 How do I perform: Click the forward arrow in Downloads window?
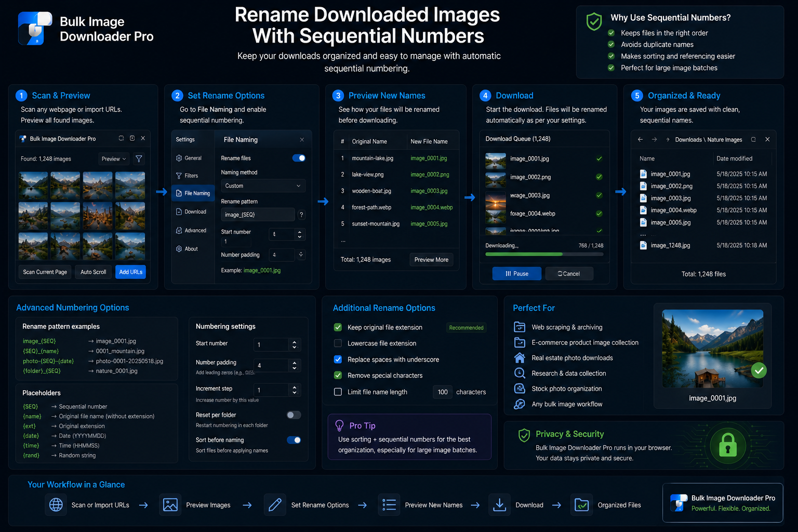coord(654,139)
